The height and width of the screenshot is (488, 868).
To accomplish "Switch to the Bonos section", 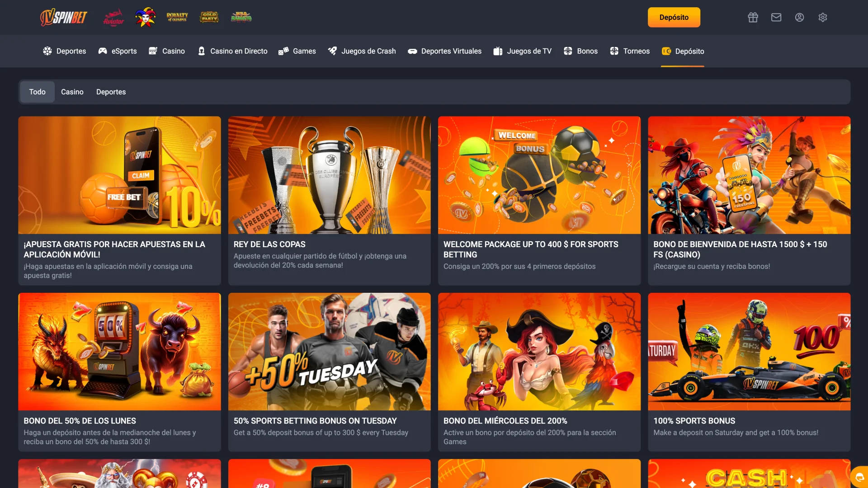I will [x=580, y=51].
